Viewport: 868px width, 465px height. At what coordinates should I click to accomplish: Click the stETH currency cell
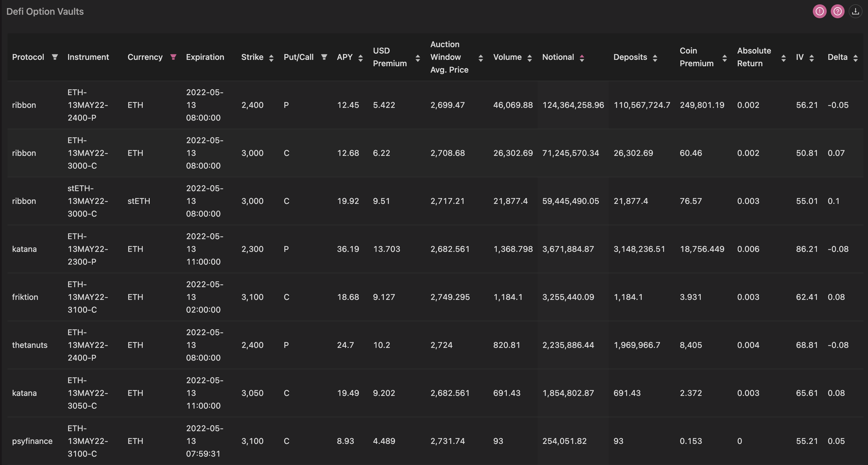tap(139, 201)
